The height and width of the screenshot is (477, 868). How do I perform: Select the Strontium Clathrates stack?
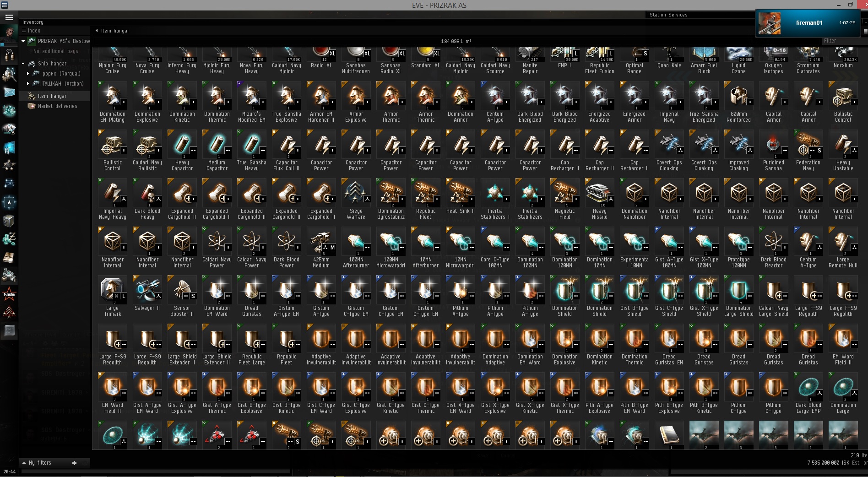(808, 60)
